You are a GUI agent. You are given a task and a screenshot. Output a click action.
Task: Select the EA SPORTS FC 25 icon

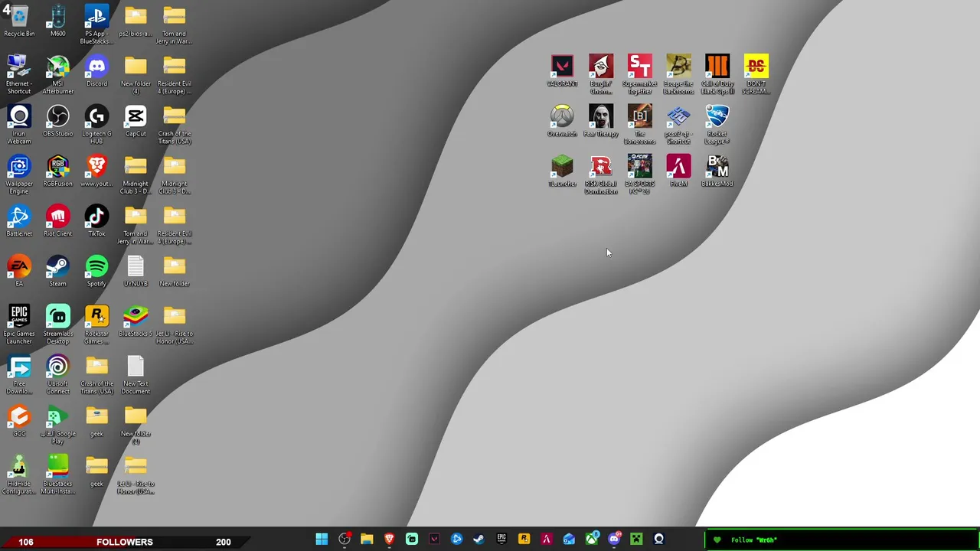point(640,174)
